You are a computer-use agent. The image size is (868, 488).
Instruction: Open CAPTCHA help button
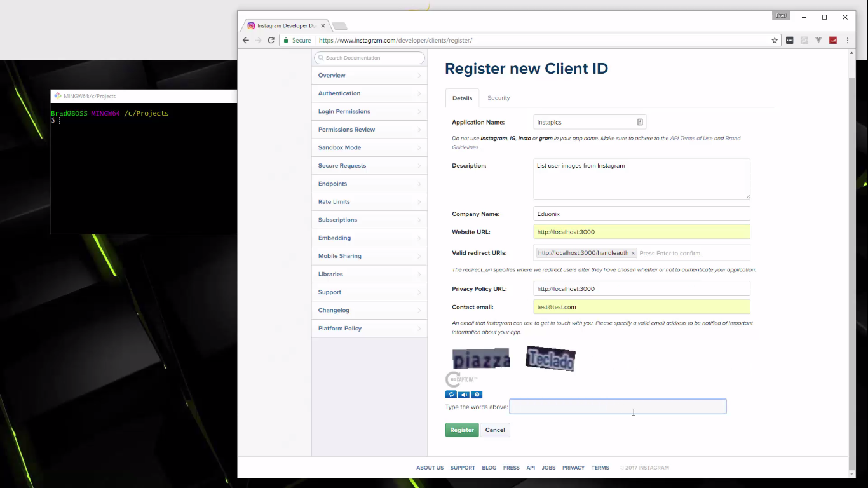[x=477, y=395]
